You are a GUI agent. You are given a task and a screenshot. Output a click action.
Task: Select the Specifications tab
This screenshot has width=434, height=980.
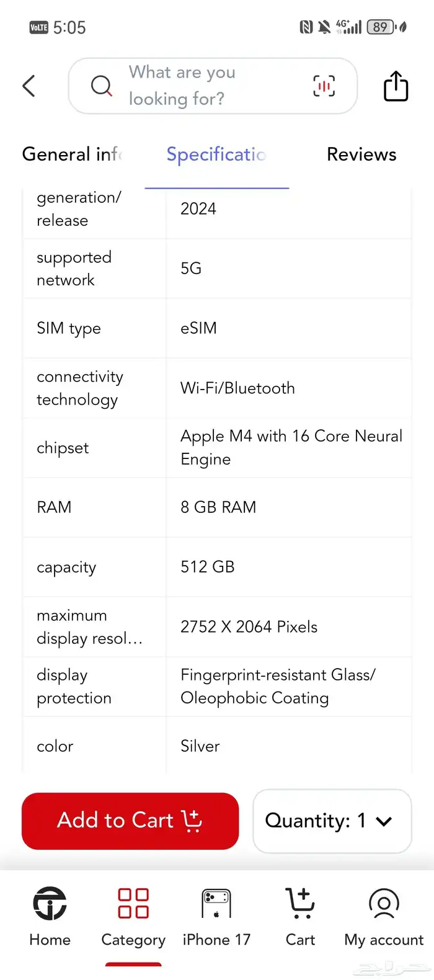pyautogui.click(x=216, y=154)
